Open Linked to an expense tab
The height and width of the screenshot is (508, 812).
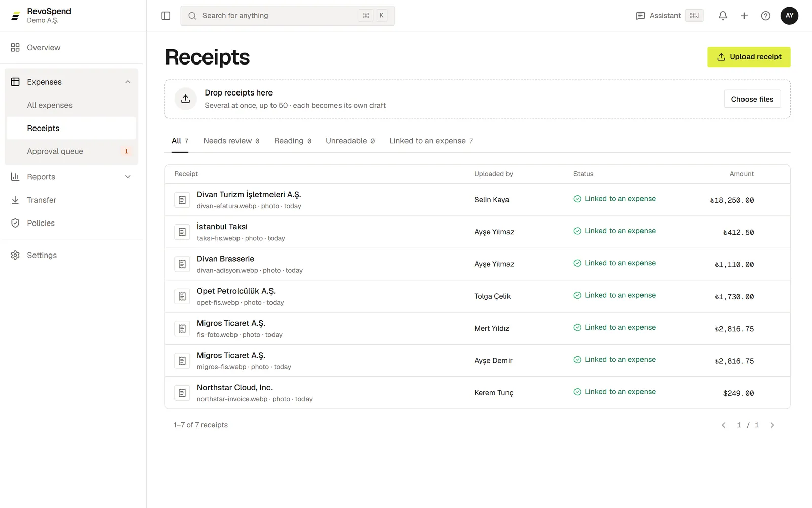click(431, 141)
